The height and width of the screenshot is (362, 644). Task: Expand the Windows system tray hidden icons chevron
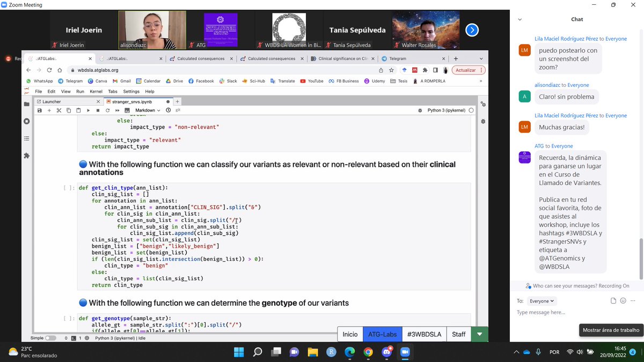coord(516,352)
